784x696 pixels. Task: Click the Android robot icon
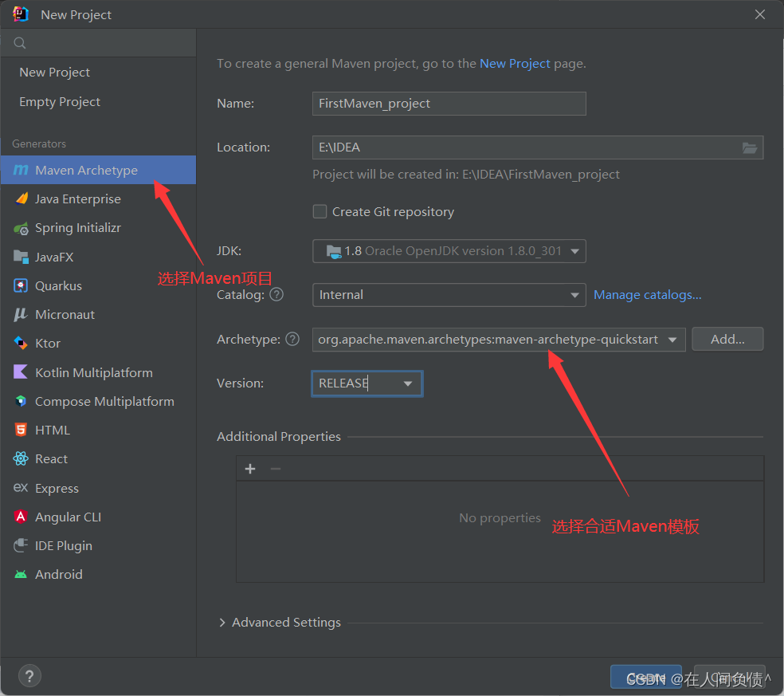coord(21,574)
